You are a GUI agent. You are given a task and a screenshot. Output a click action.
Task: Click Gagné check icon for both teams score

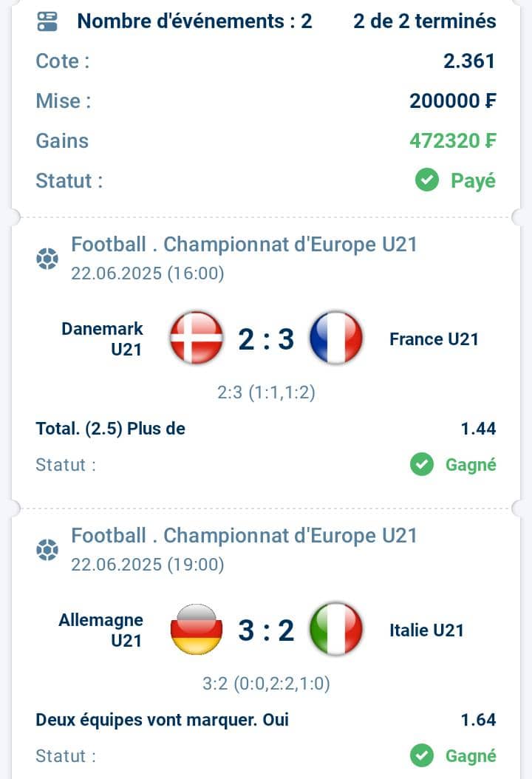pos(422,755)
